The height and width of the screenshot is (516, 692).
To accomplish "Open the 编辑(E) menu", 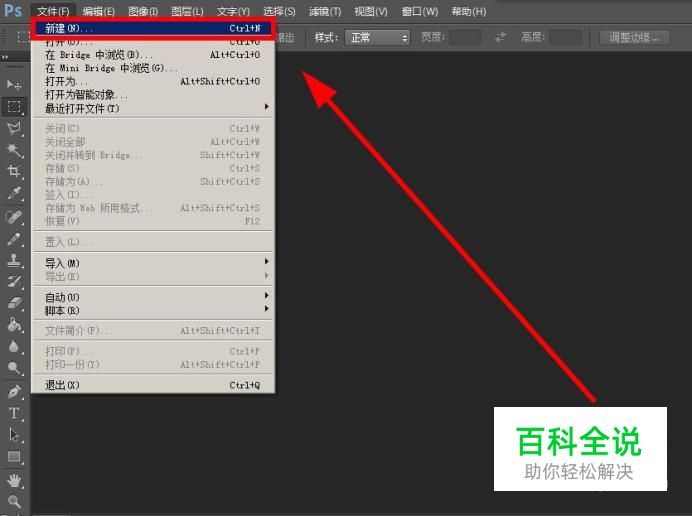I will coord(98,11).
